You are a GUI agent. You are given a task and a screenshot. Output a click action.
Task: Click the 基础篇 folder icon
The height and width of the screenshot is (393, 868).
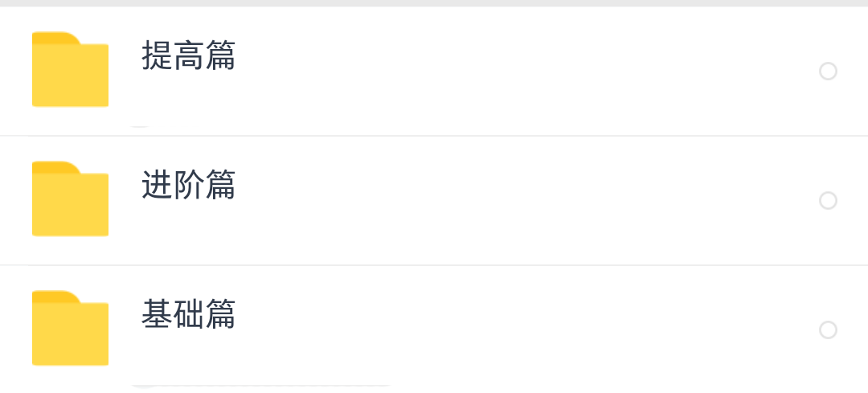click(70, 328)
